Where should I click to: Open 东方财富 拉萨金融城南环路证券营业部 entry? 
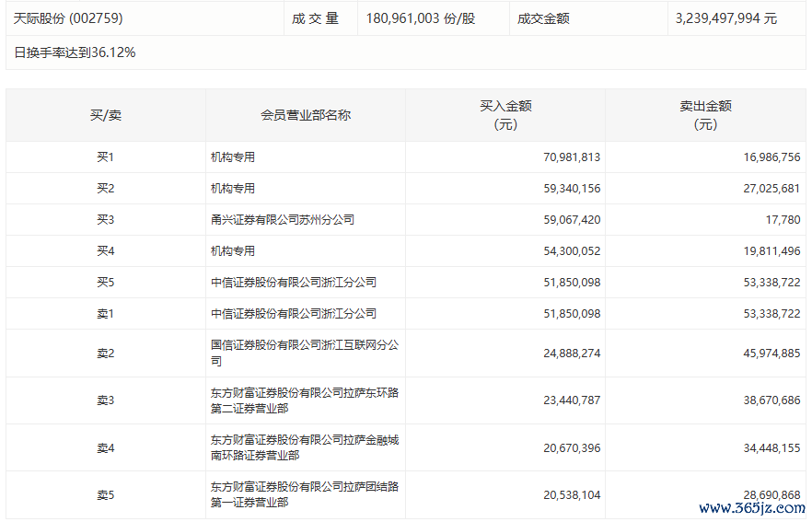pyautogui.click(x=305, y=448)
